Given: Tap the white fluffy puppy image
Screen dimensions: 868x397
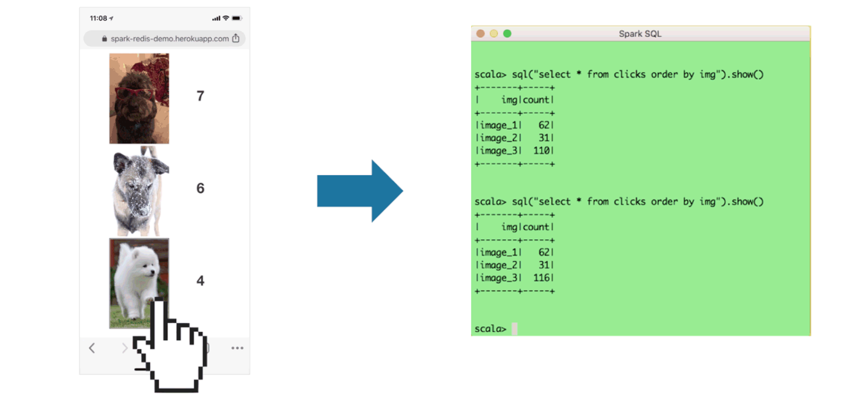Looking at the screenshot, I should point(139,283).
